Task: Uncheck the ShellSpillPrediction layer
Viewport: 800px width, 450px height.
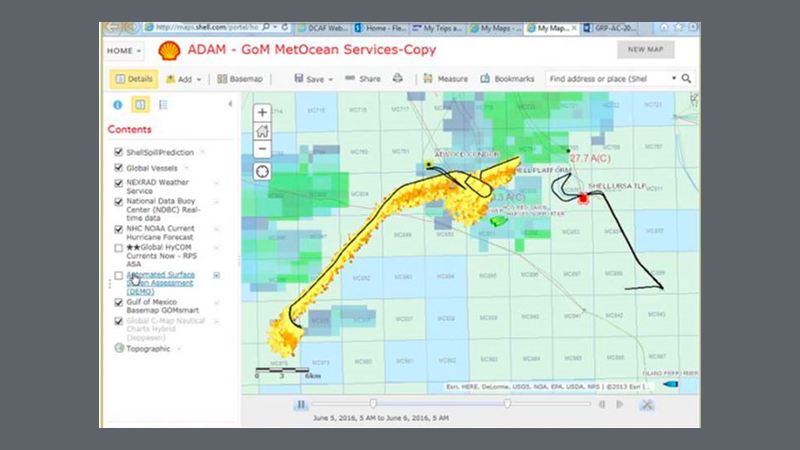Action: (119, 152)
